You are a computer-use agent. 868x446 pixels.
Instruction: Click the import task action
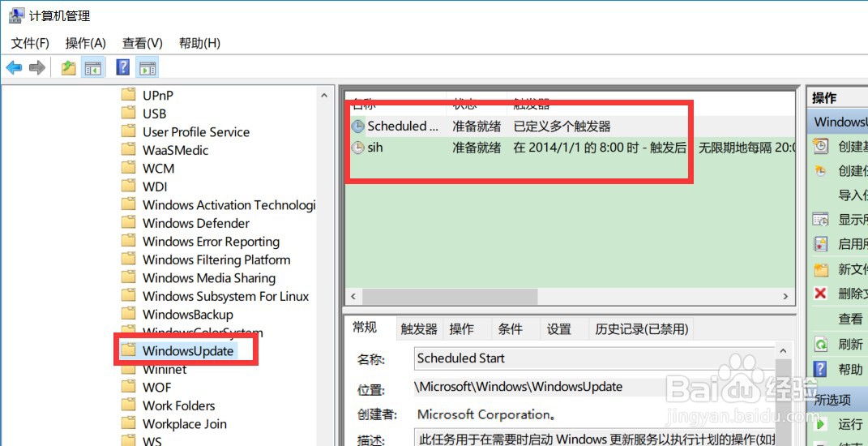[x=852, y=195]
